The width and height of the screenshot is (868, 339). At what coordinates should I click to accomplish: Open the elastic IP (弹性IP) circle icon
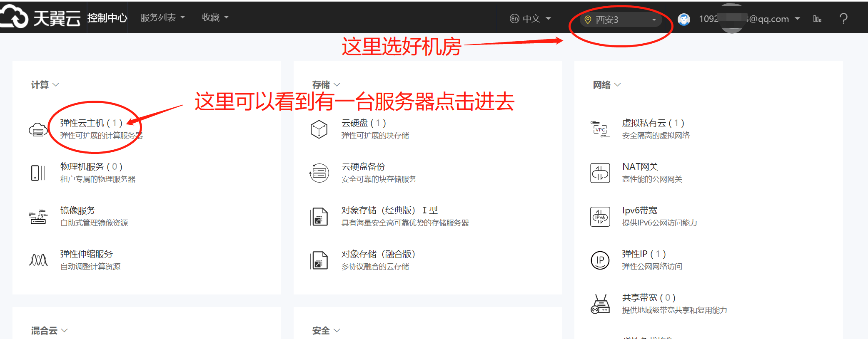point(600,260)
